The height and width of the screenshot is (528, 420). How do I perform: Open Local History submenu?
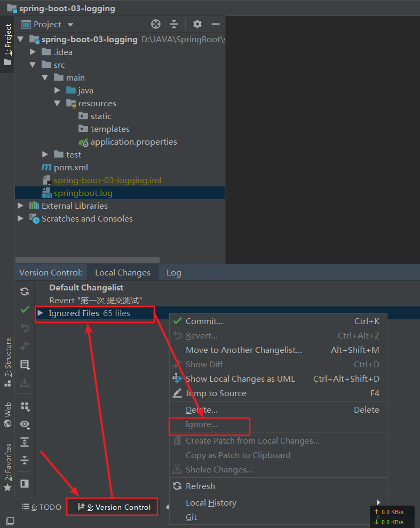(278, 503)
